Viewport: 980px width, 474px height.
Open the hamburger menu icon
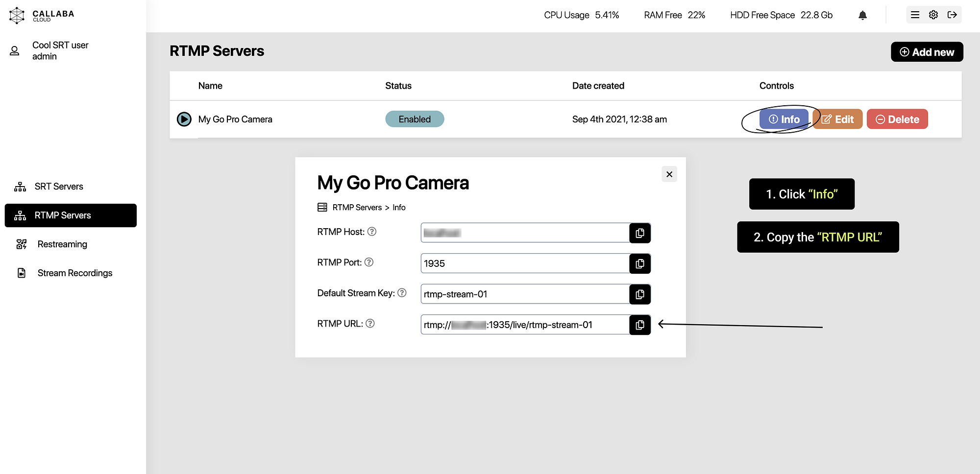(x=915, y=15)
